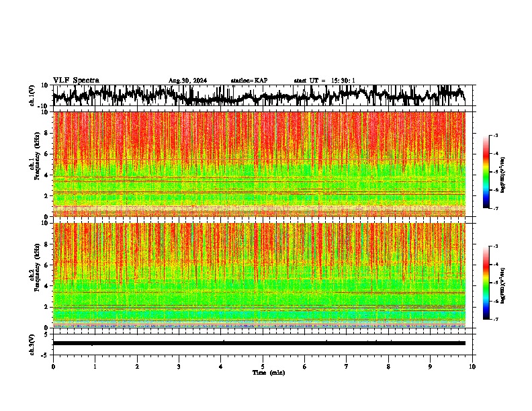Screen dimensions: 532x411
Task: Click the bottom time axis tick label "10"
Action: [x=472, y=367]
